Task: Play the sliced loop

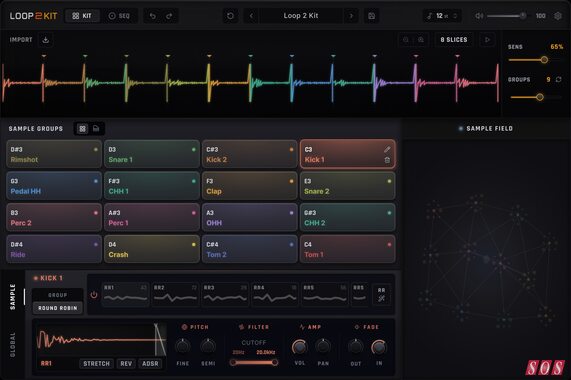Action: point(487,40)
